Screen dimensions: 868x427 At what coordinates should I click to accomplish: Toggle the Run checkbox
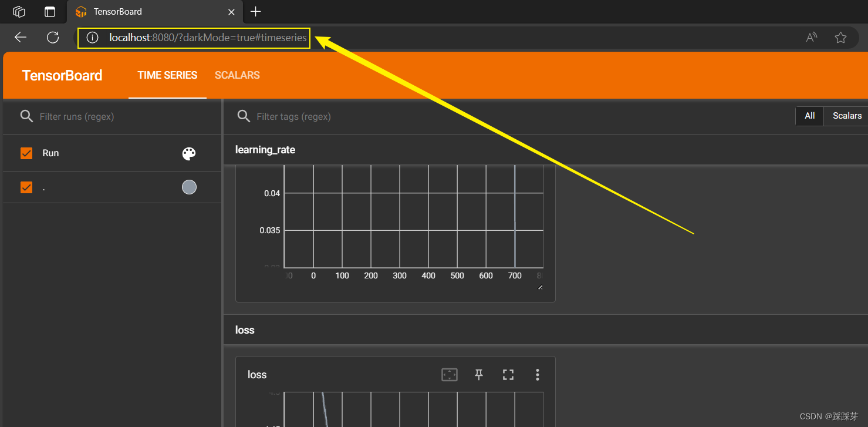coord(26,153)
